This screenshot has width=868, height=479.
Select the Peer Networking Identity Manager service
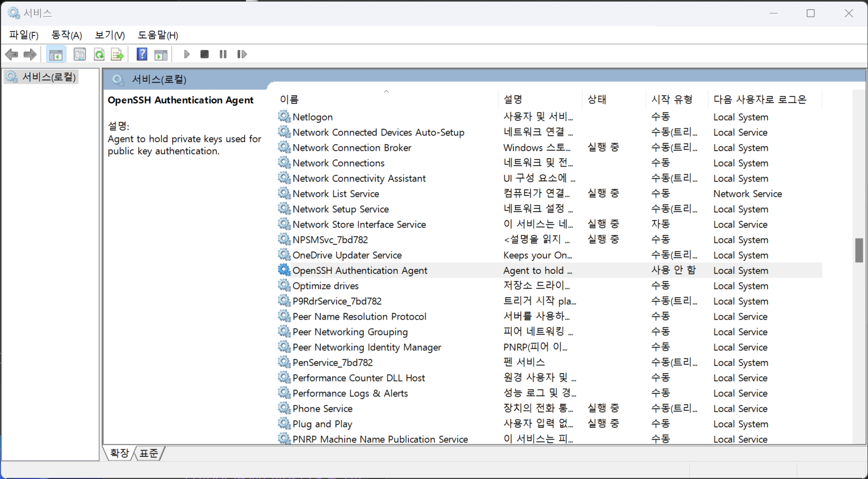coord(549,347)
